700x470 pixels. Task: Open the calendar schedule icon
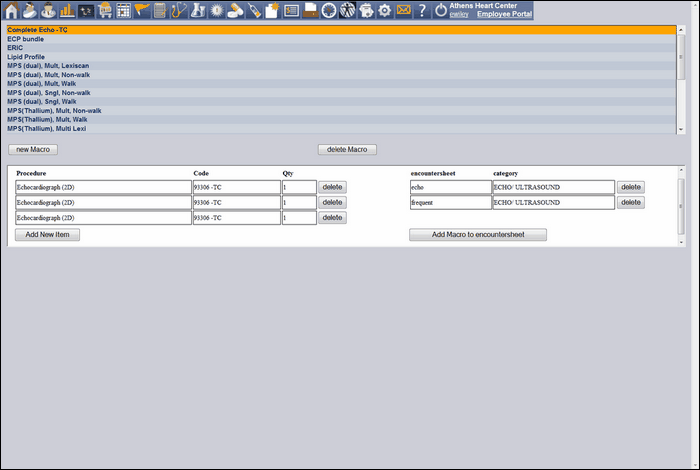123,10
